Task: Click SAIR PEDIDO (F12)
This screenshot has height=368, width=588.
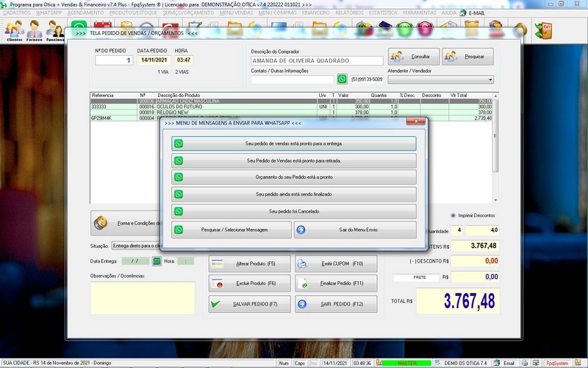Action: pyautogui.click(x=336, y=304)
